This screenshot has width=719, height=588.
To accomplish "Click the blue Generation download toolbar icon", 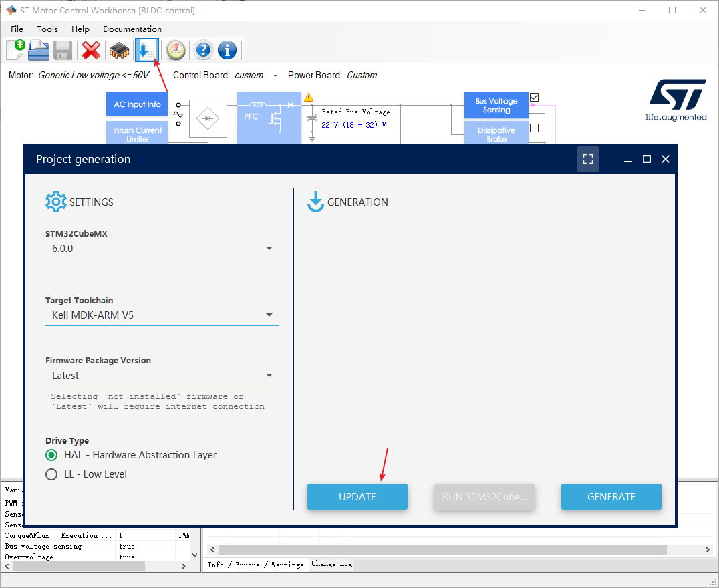I will (147, 50).
